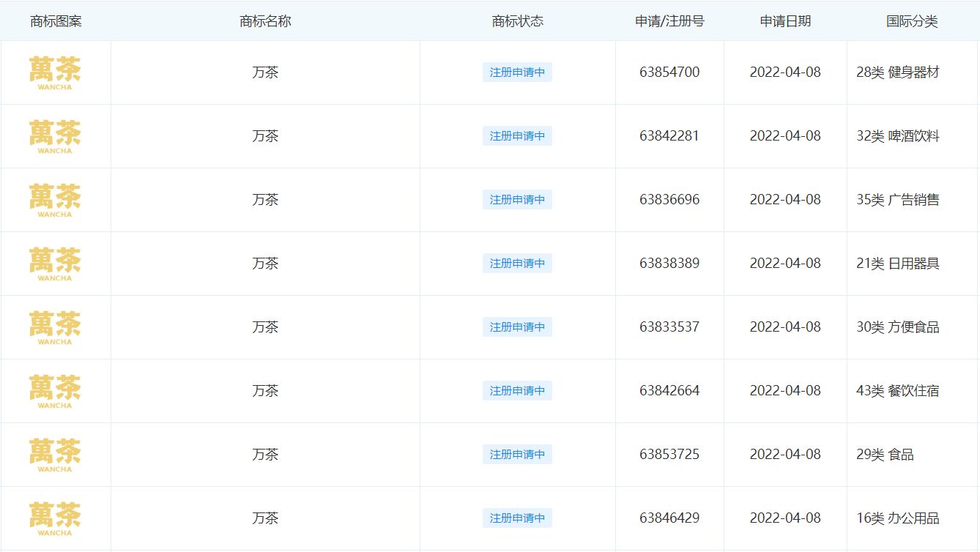Click 注册申请中 status tag for 63842281

pos(517,136)
